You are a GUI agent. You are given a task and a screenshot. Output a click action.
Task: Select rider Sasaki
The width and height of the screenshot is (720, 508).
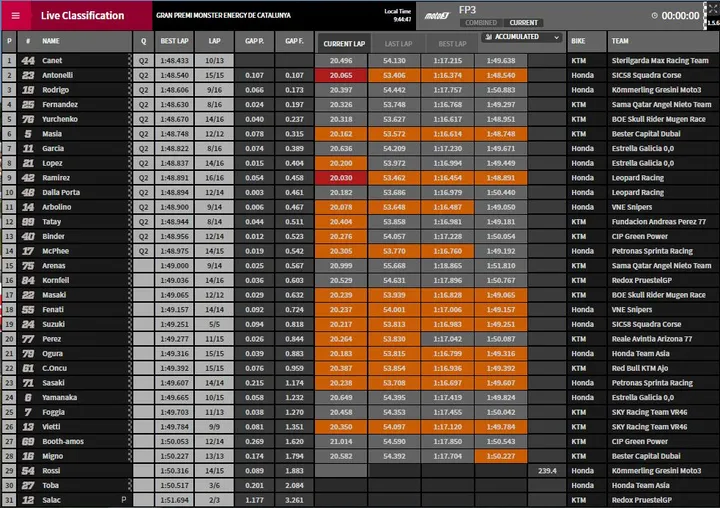(53, 383)
